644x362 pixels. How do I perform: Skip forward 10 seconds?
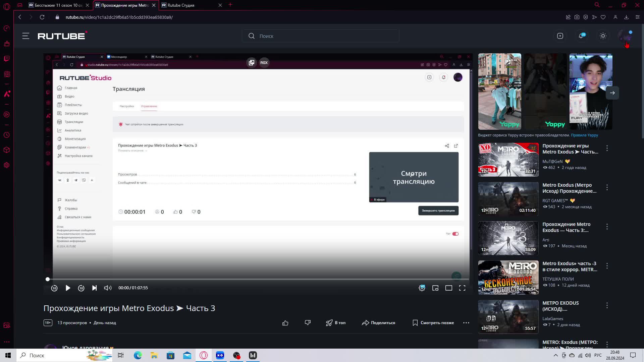click(x=81, y=288)
